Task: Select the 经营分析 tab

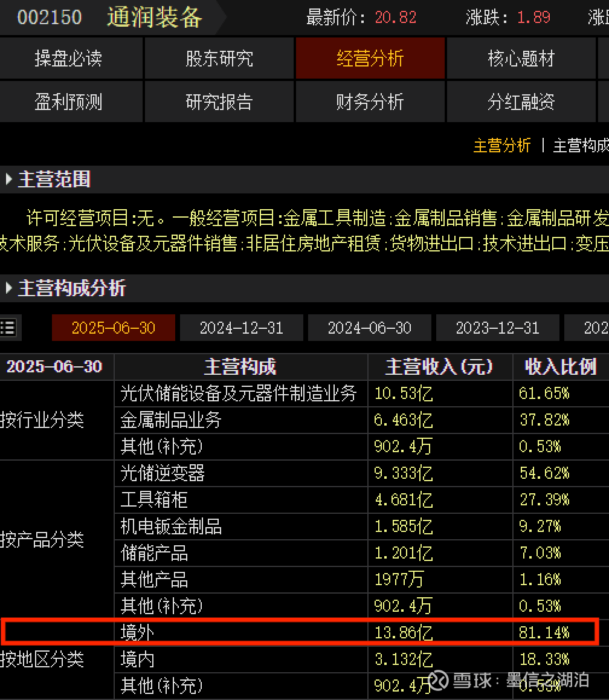Action: pos(370,58)
